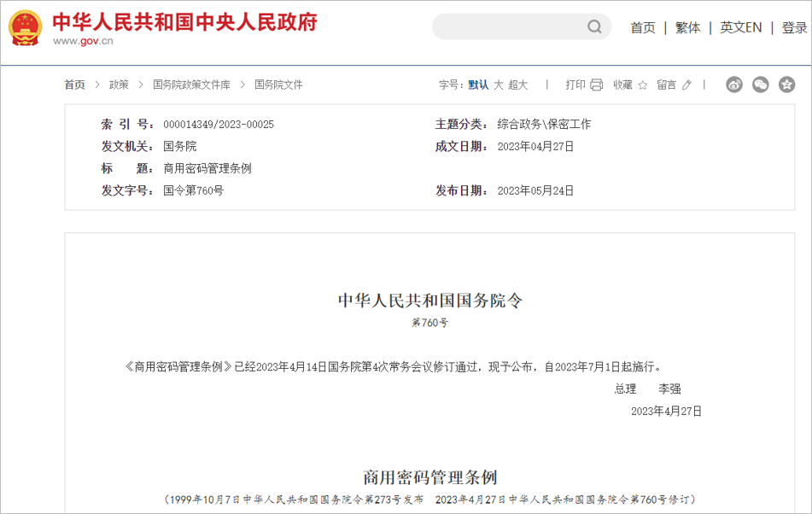
Task: Switch to 繁体 traditional Chinese
Action: tap(687, 27)
